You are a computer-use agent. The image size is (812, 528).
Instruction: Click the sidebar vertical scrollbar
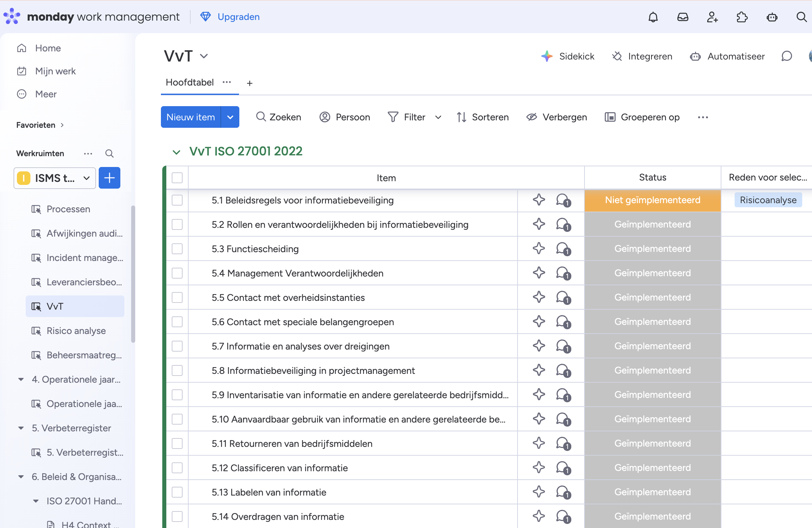click(x=133, y=273)
